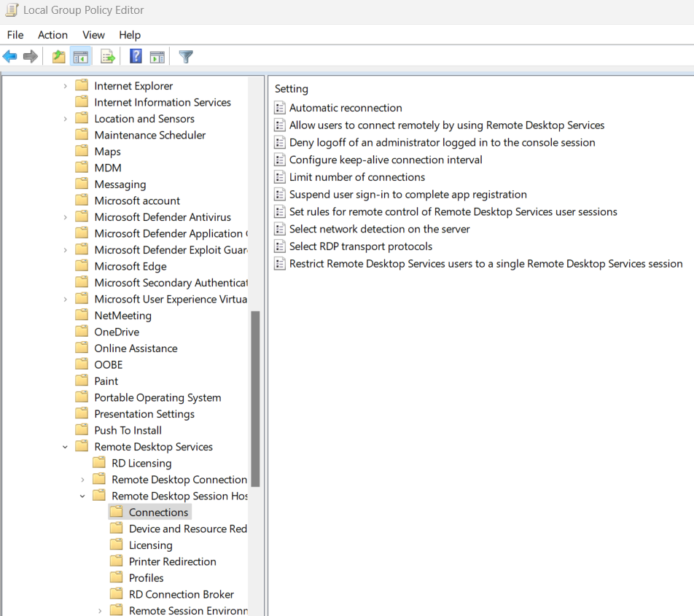This screenshot has height=616, width=694.
Task: Toggle the Show/Hide Console Tree icon
Action: click(x=80, y=57)
